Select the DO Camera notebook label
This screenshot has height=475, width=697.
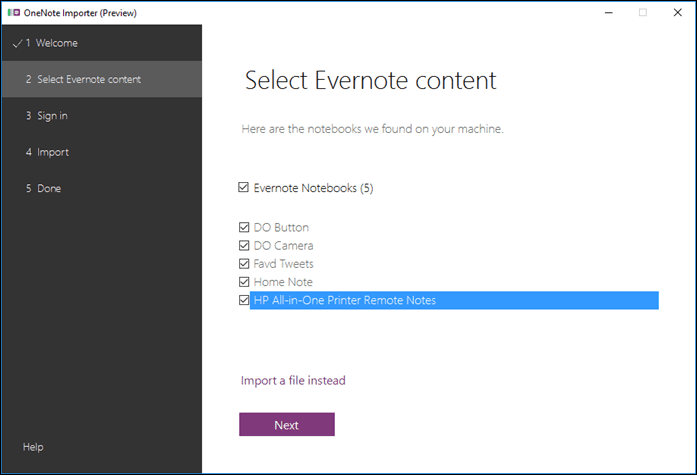(x=283, y=246)
